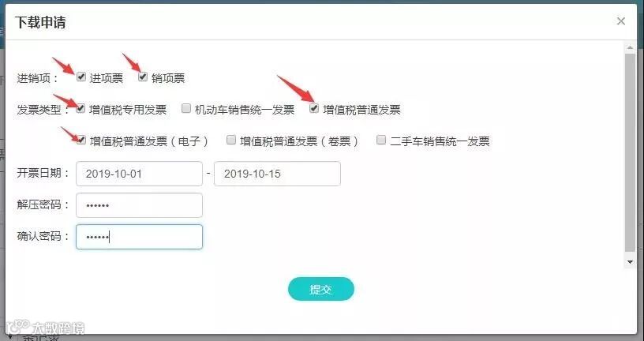The image size is (644, 341).
Task: Check the 增值税普通发票(卷票) option
Action: (231, 140)
